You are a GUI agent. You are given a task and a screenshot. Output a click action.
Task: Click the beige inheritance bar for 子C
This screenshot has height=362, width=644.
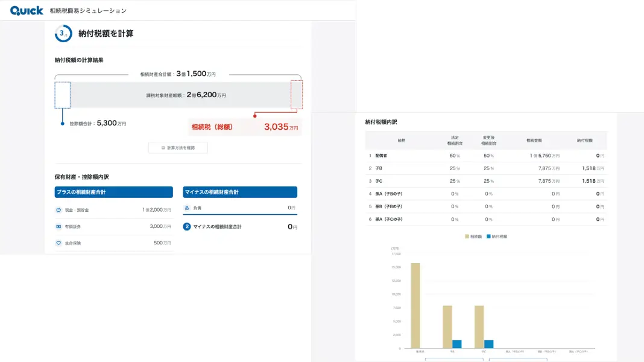(479, 327)
